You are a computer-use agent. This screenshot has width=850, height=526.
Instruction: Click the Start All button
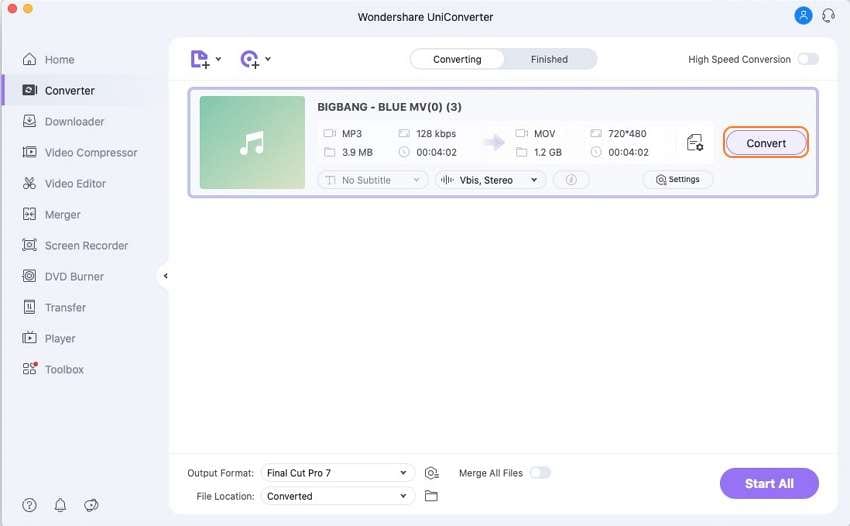(x=769, y=484)
